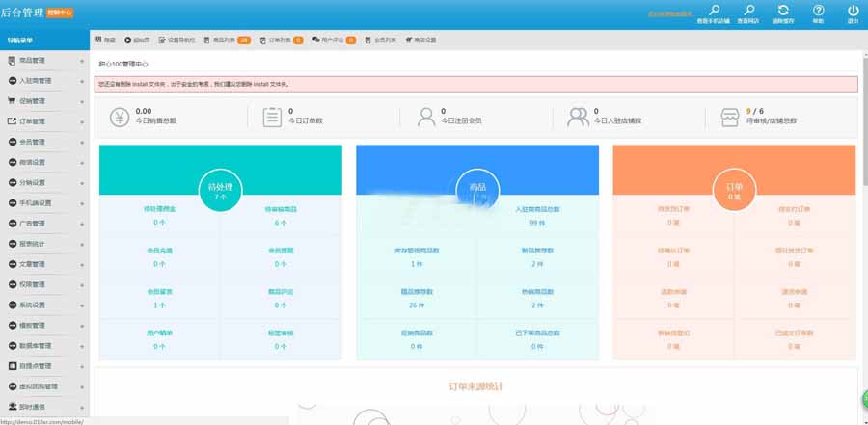Screen dimensions: 868x425
Task: Open the 帮助 question mark icon
Action: 818,10
